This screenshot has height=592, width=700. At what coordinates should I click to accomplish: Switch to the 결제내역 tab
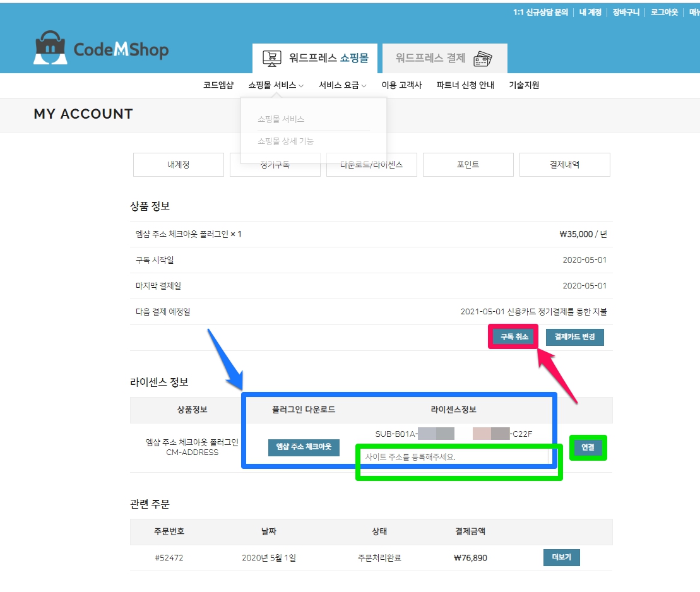pos(564,165)
